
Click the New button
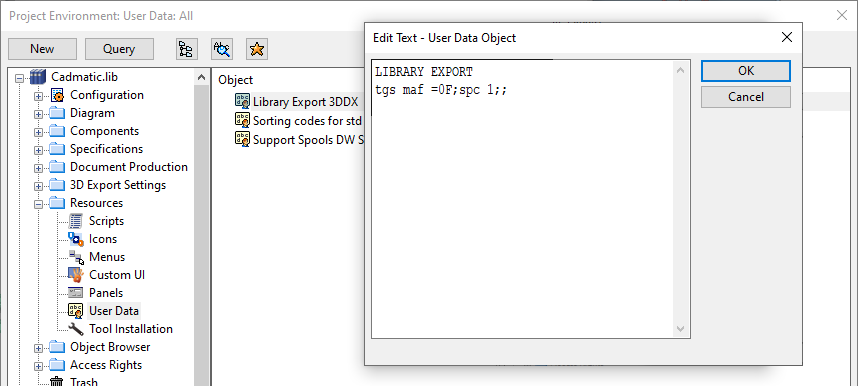42,49
